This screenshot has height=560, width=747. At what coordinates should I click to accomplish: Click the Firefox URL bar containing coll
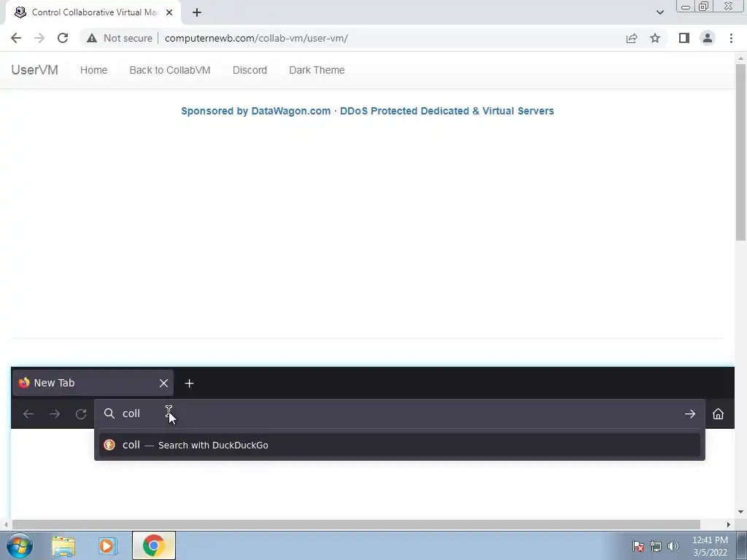[x=400, y=413]
